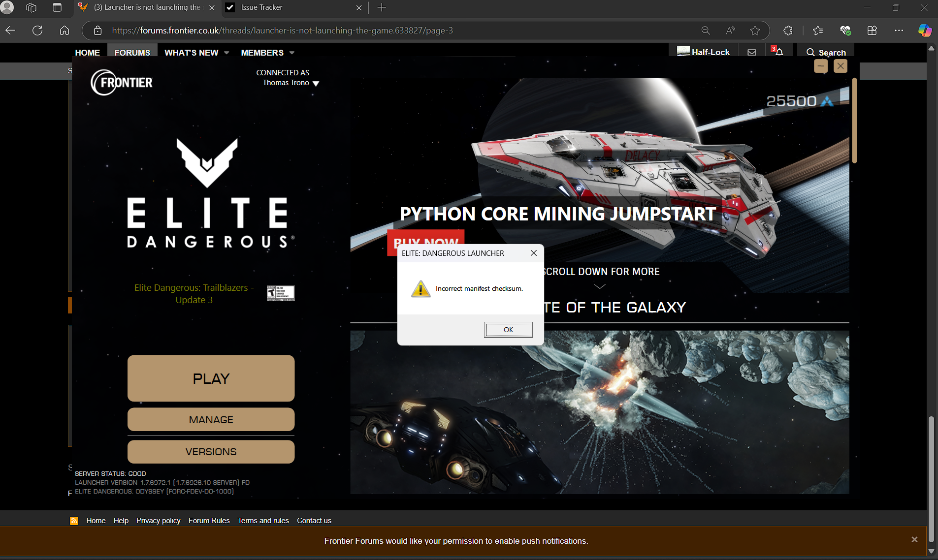Close the Issue Tracker browser tab
938x560 pixels.
[358, 8]
